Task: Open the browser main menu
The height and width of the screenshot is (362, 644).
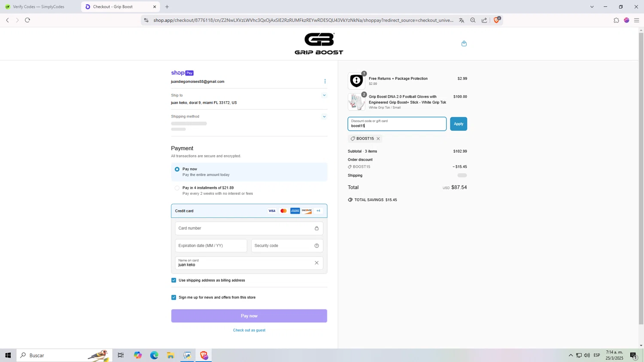Action: 637,20
